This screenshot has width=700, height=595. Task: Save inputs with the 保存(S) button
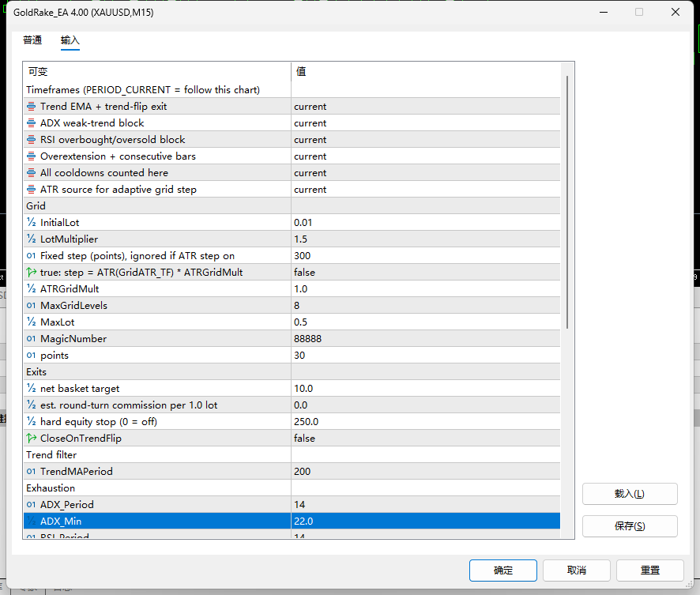tap(630, 525)
